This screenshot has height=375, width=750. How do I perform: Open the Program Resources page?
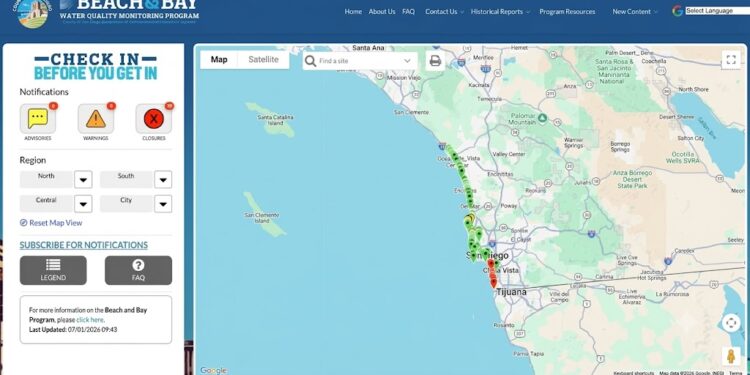[567, 11]
